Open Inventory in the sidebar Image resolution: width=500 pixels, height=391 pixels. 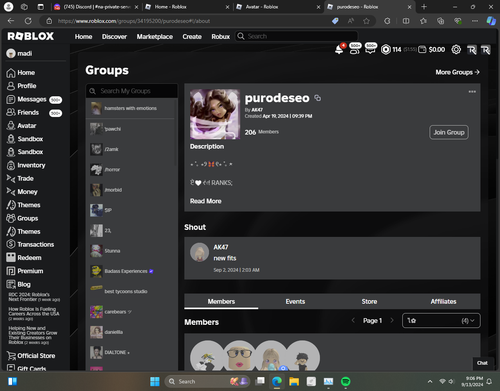click(x=26, y=165)
